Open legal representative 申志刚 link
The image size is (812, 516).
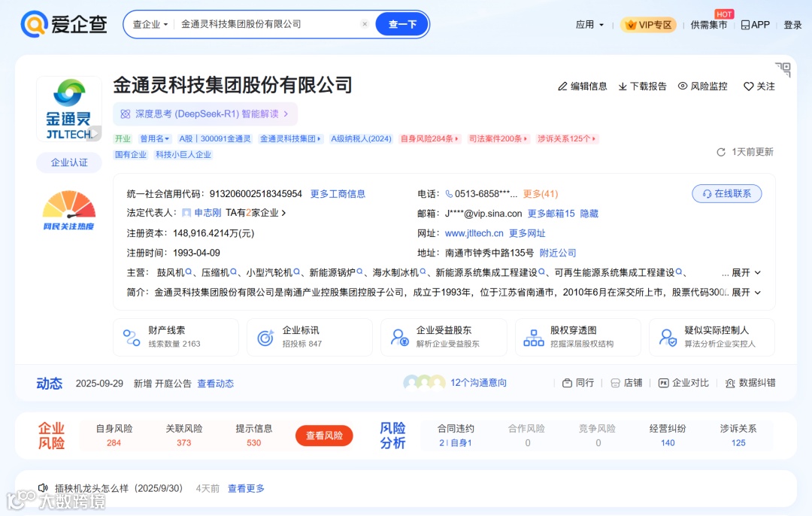pos(208,213)
